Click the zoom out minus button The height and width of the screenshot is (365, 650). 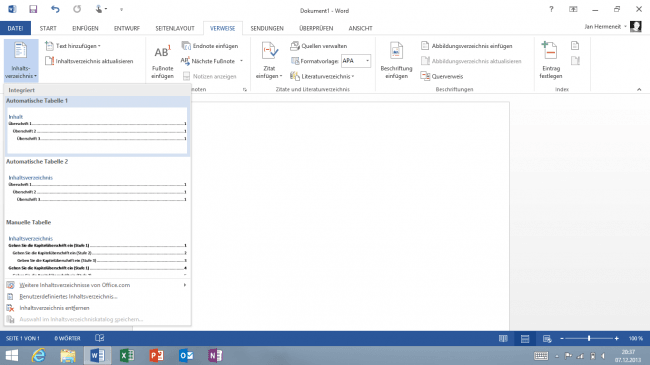coord(562,339)
